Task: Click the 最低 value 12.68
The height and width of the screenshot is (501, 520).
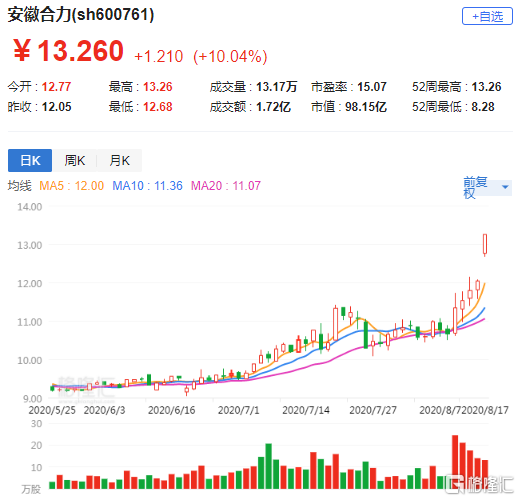Action: point(158,107)
